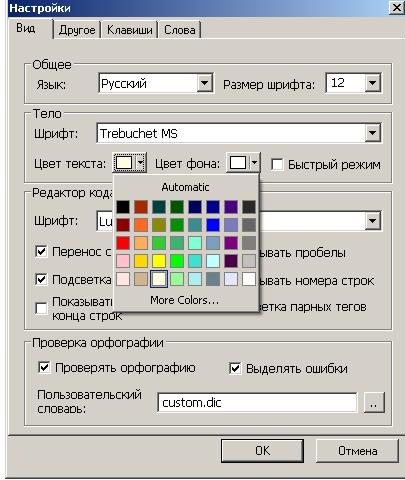This screenshot has width=405, height=480.
Task: Expand the Язык dropdown showing Русский
Action: pos(205,83)
